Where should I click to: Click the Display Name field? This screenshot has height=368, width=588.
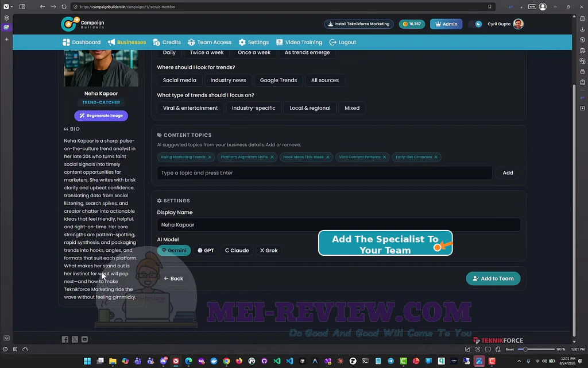pyautogui.click(x=339, y=225)
